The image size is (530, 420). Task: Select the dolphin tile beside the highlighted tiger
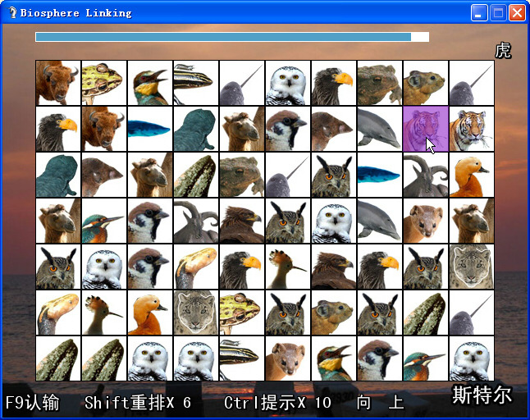tap(380, 129)
